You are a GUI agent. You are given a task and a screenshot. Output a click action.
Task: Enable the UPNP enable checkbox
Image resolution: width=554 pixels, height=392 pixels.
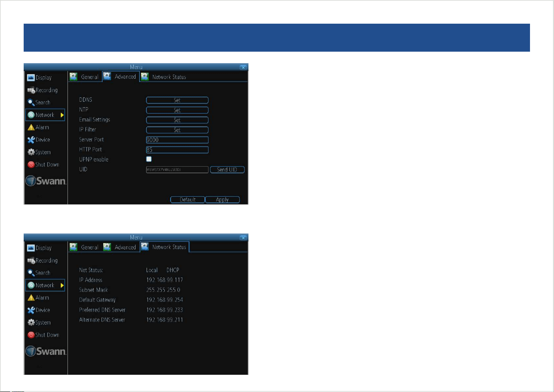(x=149, y=159)
